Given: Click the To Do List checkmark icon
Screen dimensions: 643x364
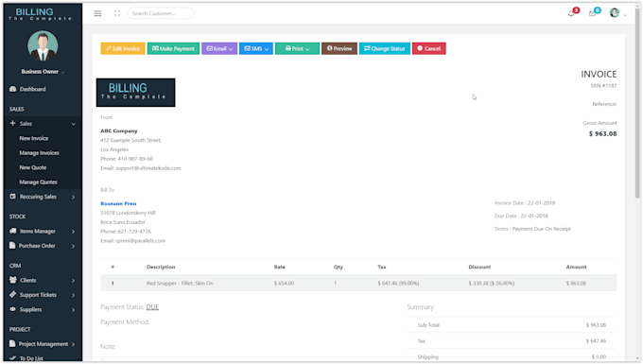Looking at the screenshot, I should point(12,358).
